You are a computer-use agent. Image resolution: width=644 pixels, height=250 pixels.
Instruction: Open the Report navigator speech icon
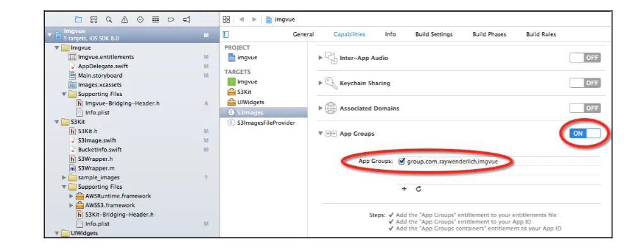[186, 20]
